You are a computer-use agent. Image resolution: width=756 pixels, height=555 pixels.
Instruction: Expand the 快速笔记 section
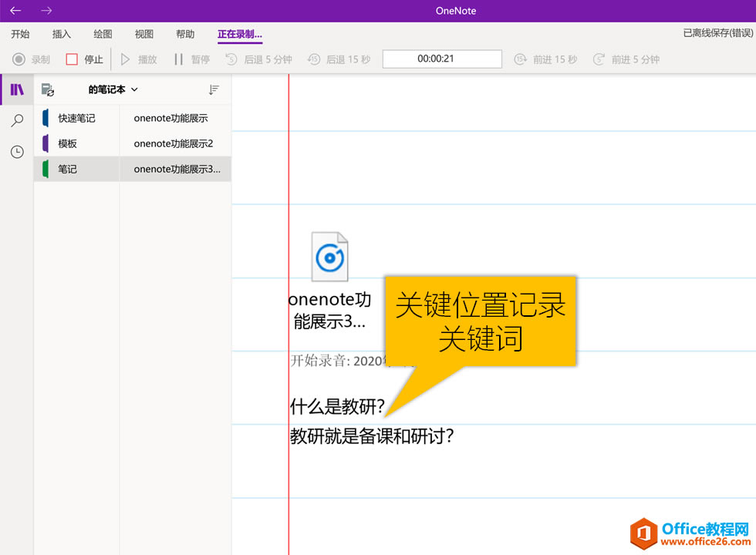point(77,118)
